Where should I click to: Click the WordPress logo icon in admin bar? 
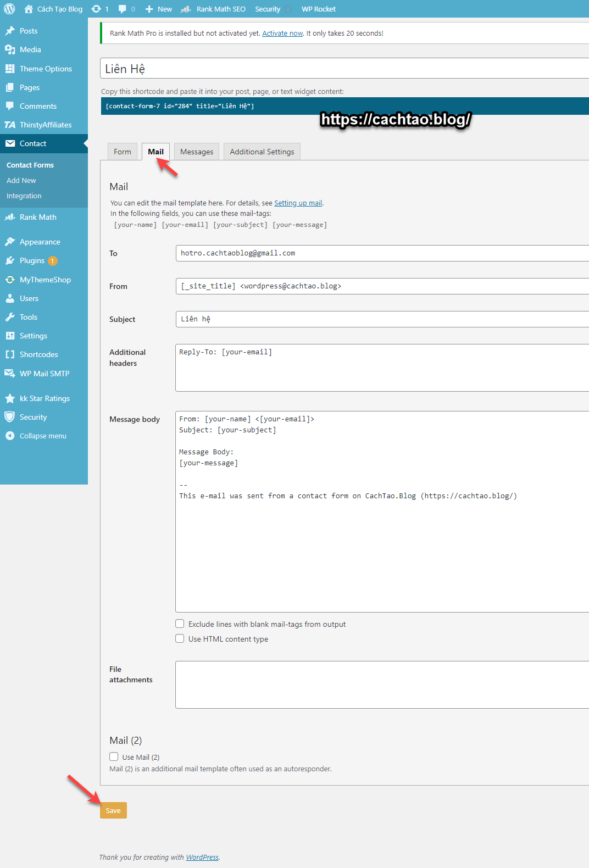[x=10, y=9]
